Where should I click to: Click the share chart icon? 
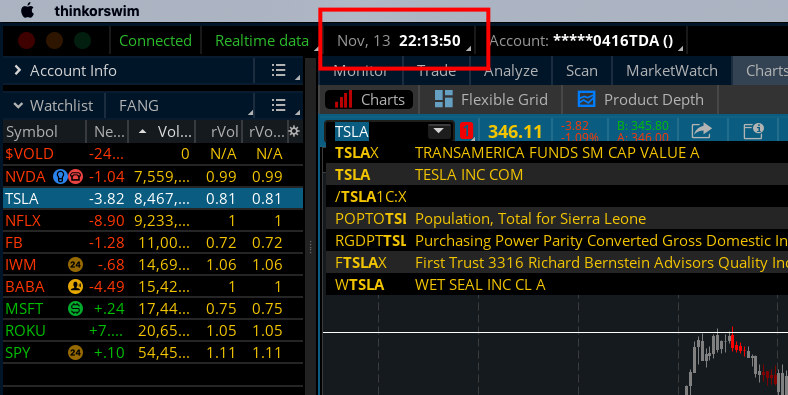click(701, 131)
